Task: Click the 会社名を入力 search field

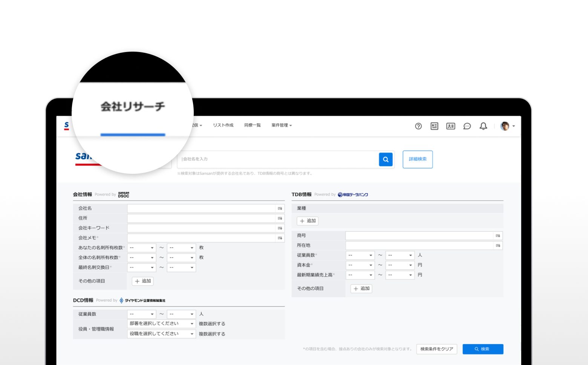Action: coord(278,159)
